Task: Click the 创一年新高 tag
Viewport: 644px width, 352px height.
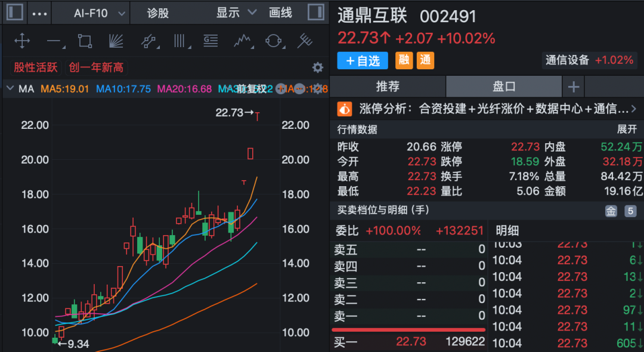Action: click(x=96, y=67)
